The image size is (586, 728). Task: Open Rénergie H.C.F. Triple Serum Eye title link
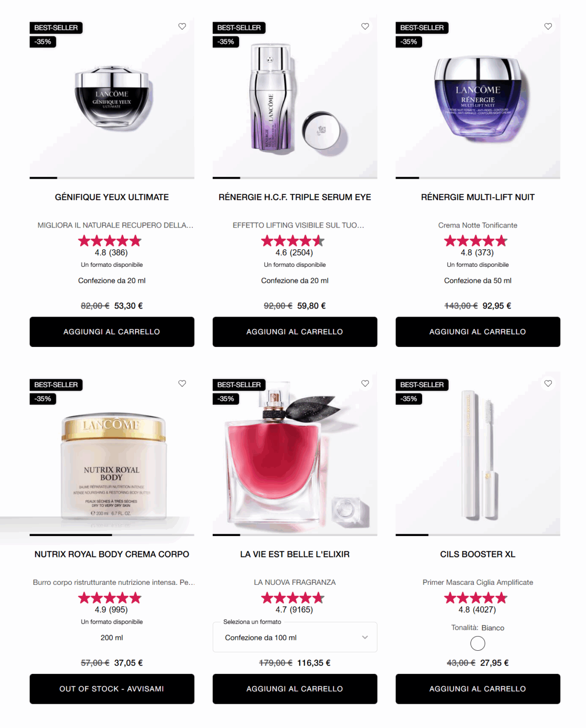click(x=295, y=197)
